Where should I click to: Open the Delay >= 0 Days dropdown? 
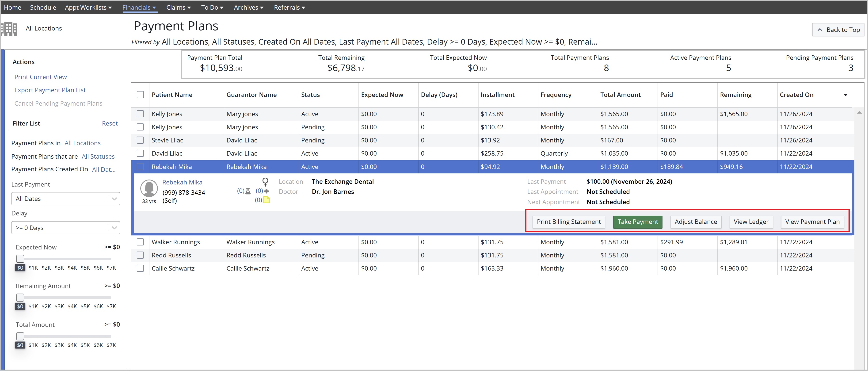pos(66,228)
